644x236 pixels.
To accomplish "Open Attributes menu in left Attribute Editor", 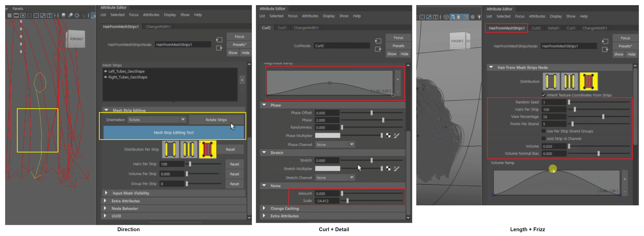I will point(151,15).
